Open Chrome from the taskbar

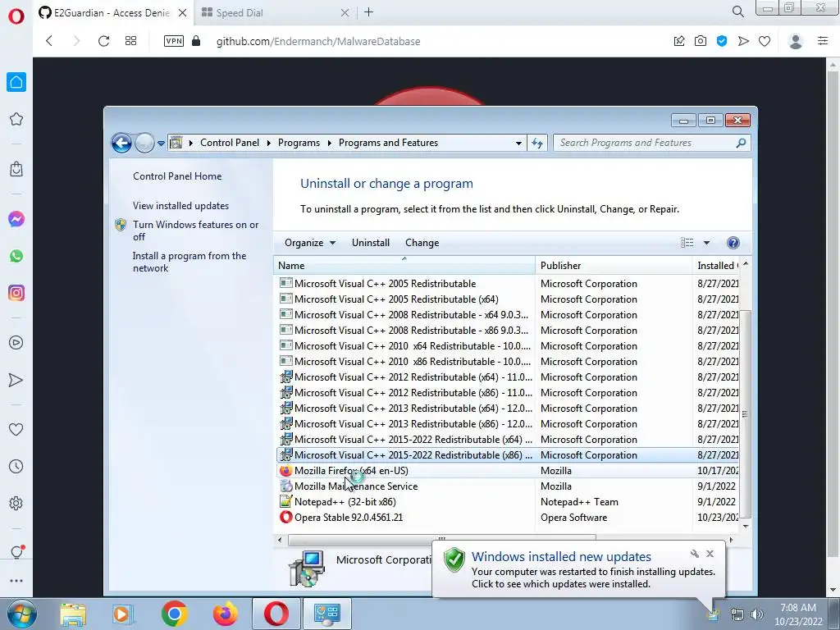[174, 614]
